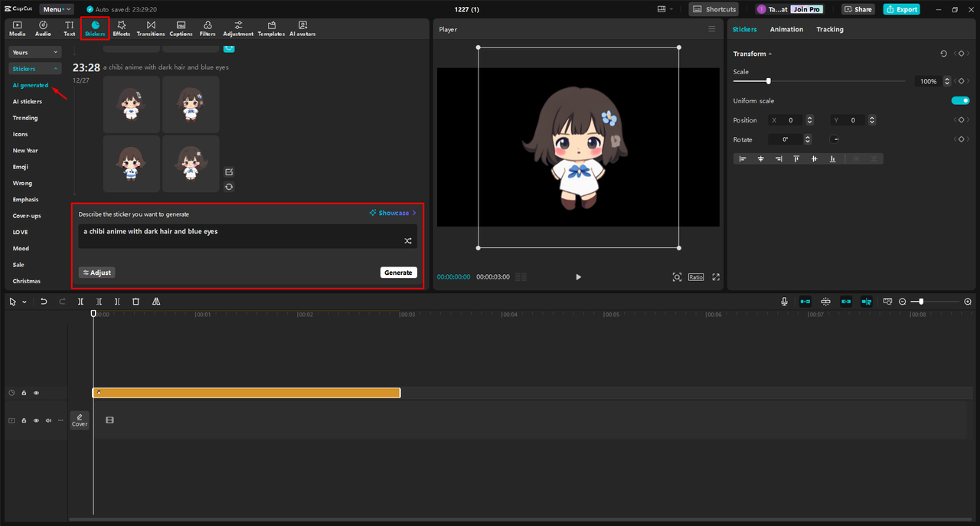
Task: Collapse the Stickers category expander
Action: (x=56, y=69)
